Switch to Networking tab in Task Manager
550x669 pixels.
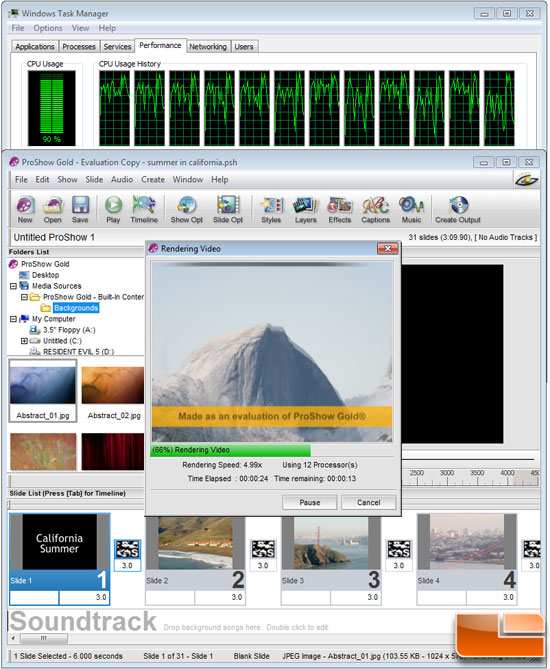click(208, 47)
